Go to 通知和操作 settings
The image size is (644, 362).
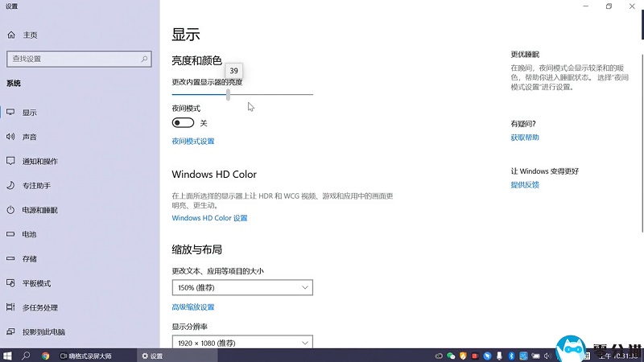pyautogui.click(x=39, y=161)
